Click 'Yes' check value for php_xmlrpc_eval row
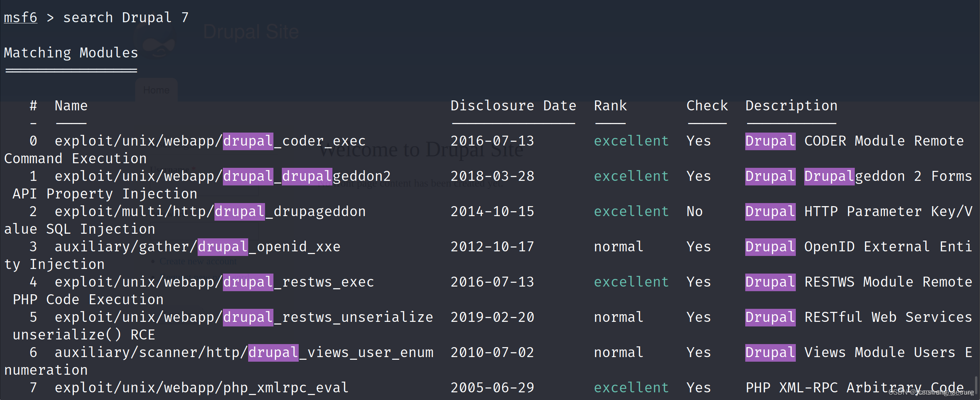The height and width of the screenshot is (400, 980). 699,388
